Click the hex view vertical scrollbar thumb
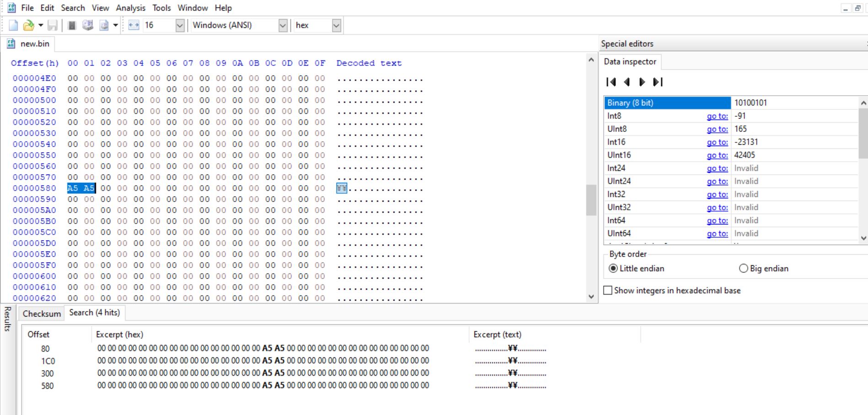 coord(591,200)
